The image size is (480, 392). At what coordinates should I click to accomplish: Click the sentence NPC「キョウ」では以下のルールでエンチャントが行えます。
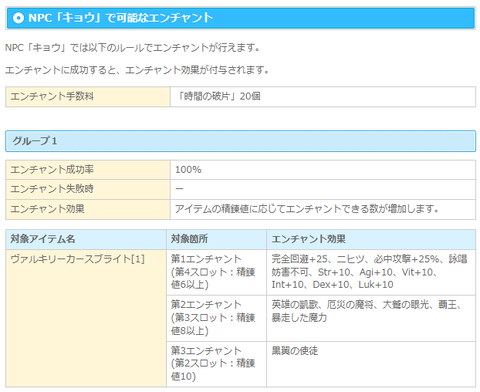point(132,48)
